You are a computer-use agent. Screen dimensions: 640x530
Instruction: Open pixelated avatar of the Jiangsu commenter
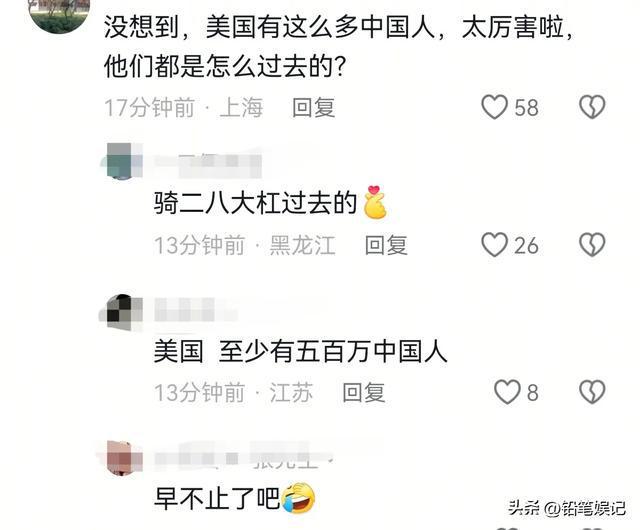[121, 312]
